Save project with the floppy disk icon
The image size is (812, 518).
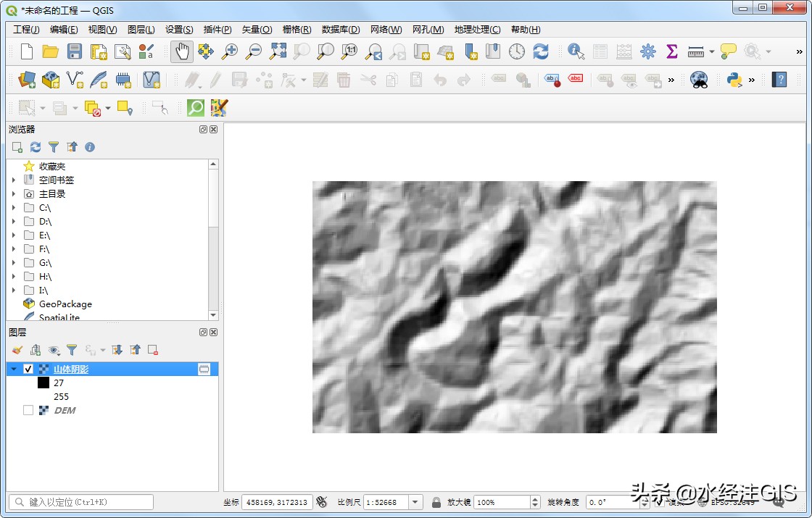coord(75,51)
